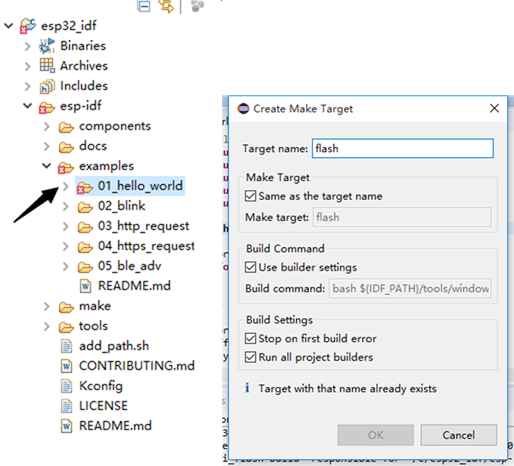Click the 03_http_request folder icon
Viewport: 514px width, 466px height.
(85, 227)
